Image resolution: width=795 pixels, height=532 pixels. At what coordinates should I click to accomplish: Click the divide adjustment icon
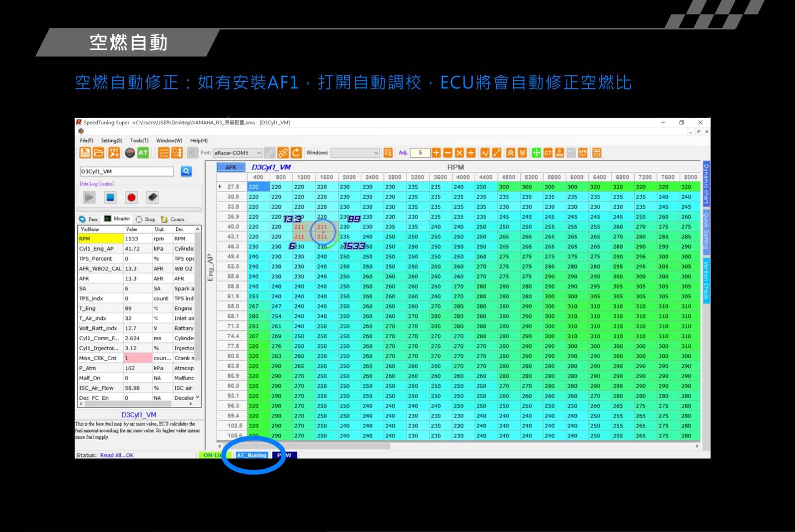coord(471,153)
